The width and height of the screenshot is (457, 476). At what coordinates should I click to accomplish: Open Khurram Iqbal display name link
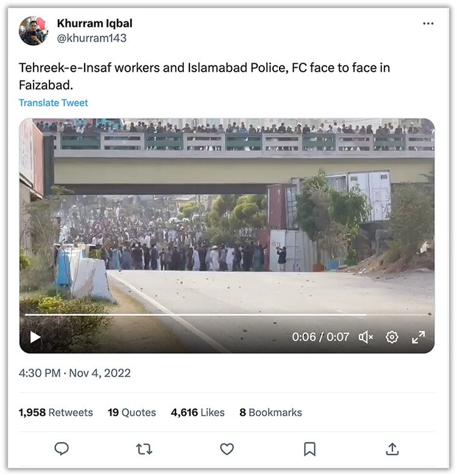94,23
